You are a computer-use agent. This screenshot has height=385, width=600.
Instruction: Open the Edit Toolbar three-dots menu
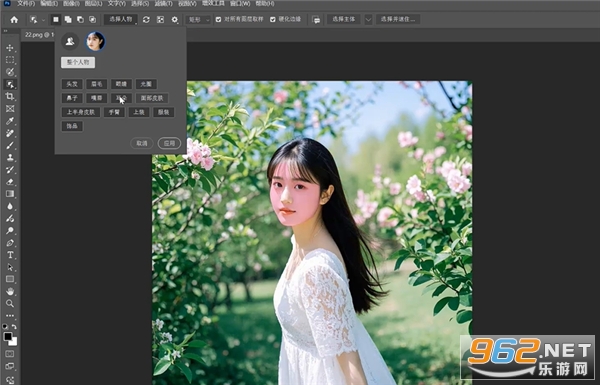(x=10, y=316)
